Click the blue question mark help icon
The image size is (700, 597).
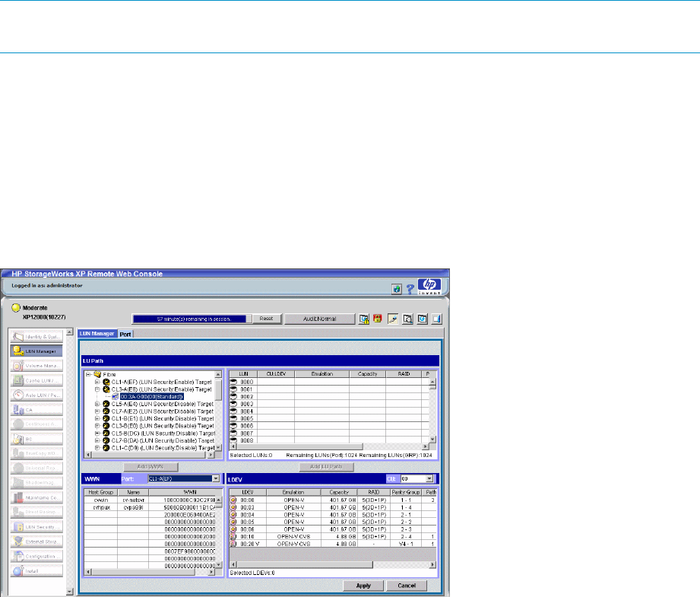410,289
